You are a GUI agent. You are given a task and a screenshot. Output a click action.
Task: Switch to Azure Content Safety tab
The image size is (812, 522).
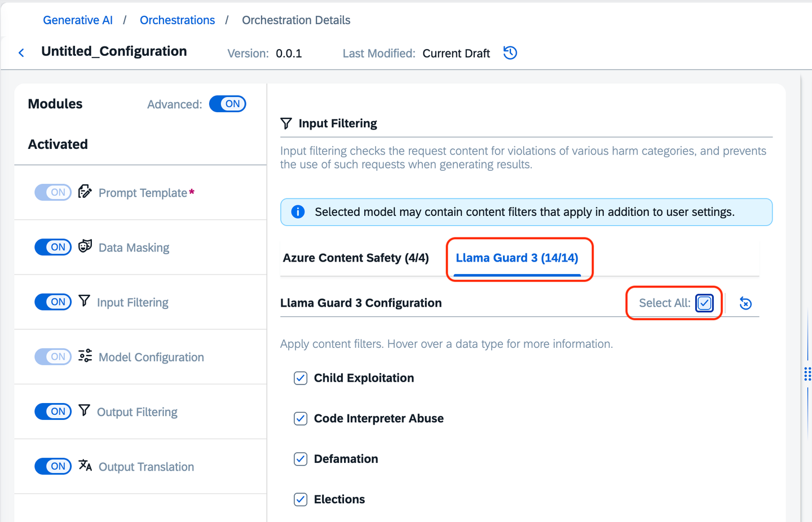coord(356,258)
